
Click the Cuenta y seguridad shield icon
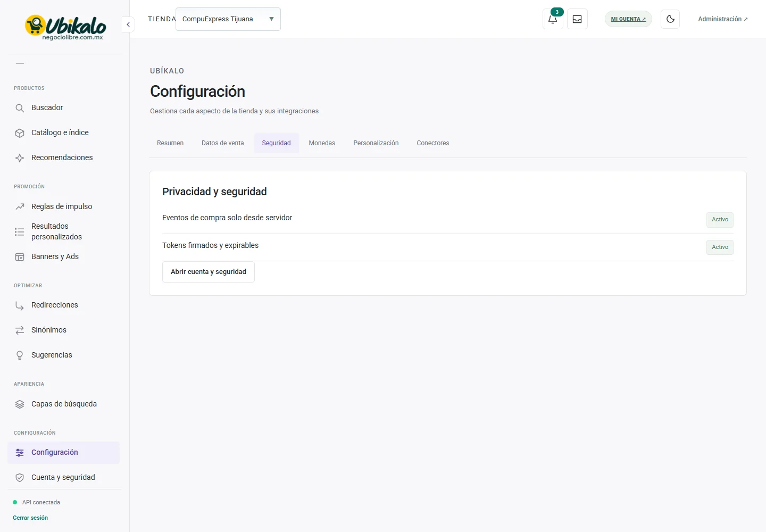(20, 478)
